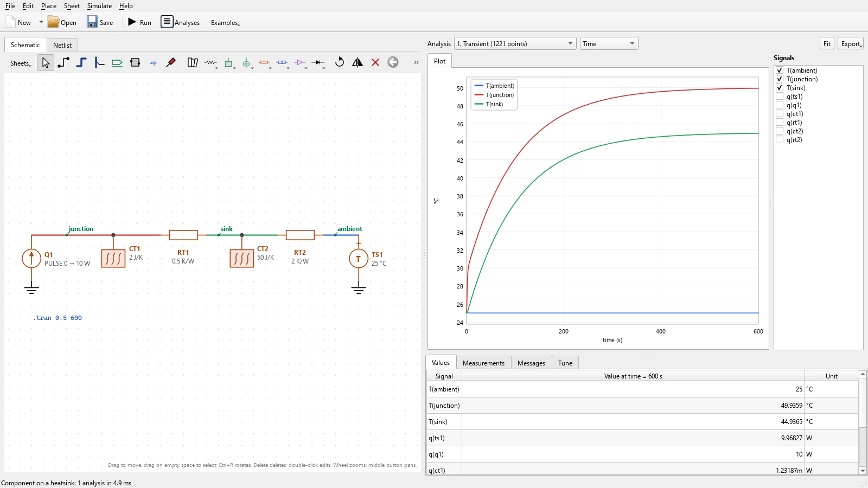Open the component library books icon
Screen dimensions: 868x488
[193, 63]
